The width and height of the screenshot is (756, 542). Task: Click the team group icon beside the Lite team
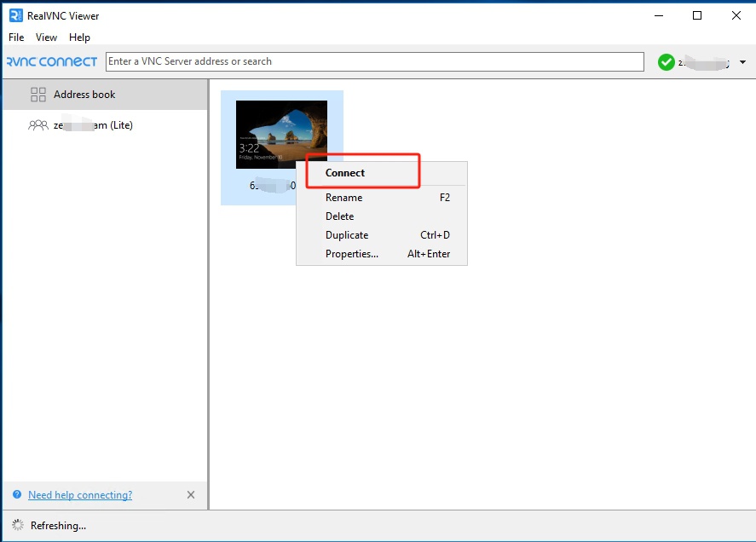(x=37, y=124)
